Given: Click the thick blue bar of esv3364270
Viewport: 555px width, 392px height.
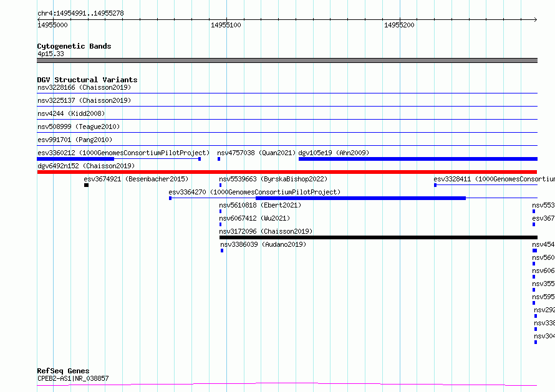Looking at the screenshot, I should click(360, 198).
